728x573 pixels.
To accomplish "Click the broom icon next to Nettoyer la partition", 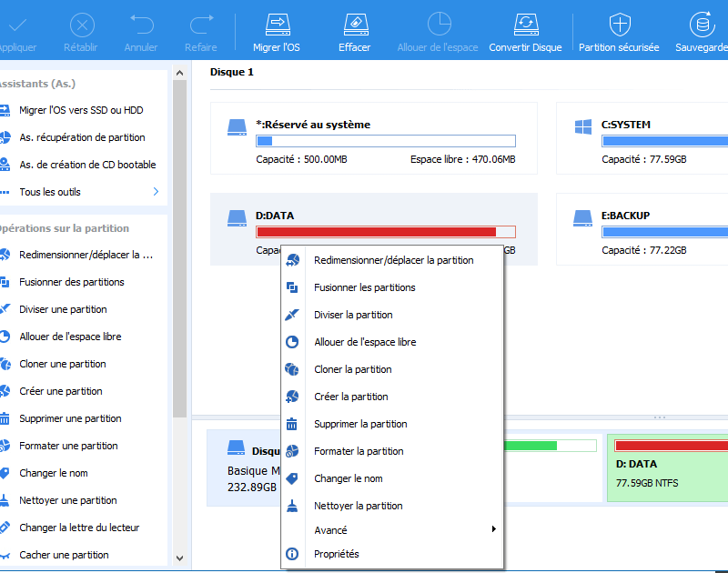I will pyautogui.click(x=292, y=506).
